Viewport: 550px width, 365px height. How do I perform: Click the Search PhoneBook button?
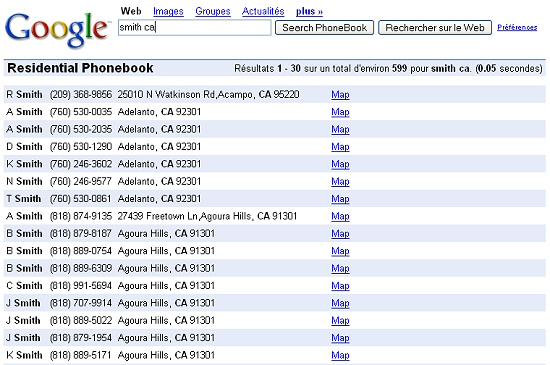324,27
